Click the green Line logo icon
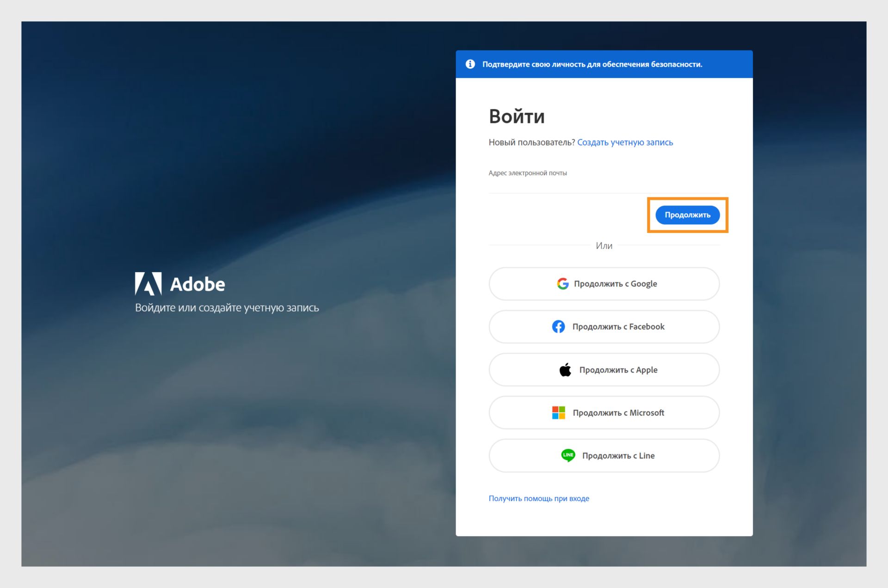 (568, 455)
